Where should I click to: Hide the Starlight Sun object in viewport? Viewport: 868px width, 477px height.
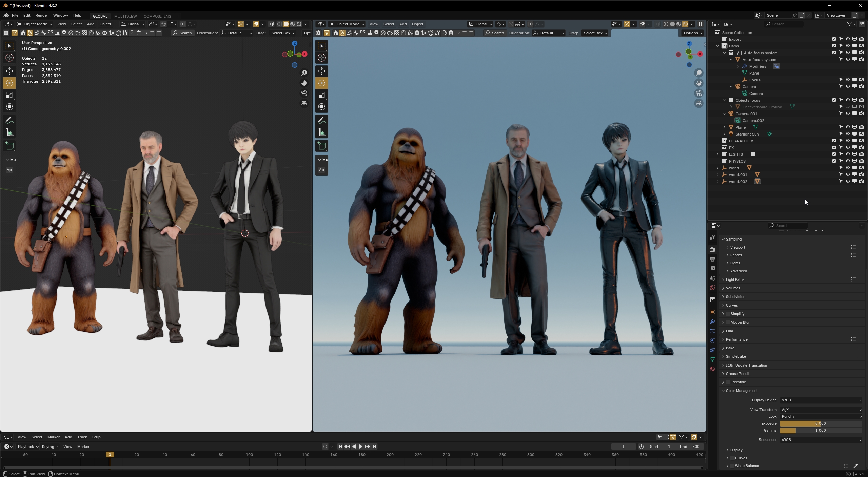click(848, 134)
